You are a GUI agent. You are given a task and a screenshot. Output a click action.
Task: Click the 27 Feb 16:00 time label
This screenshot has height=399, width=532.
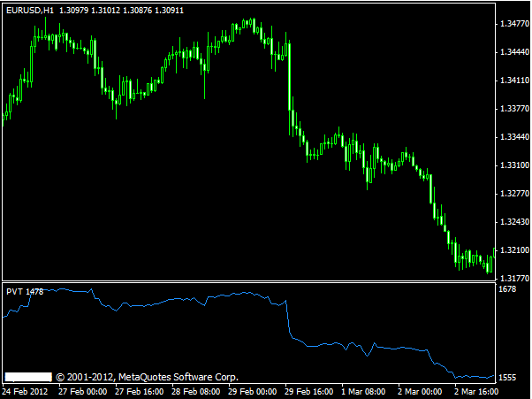coord(140,392)
